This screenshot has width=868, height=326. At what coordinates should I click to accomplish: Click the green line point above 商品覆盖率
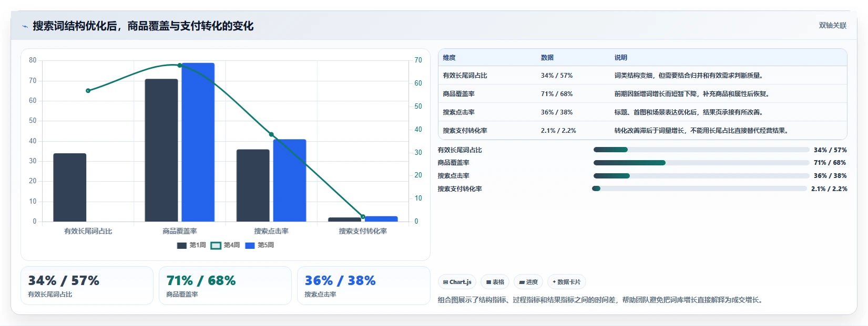click(x=180, y=66)
